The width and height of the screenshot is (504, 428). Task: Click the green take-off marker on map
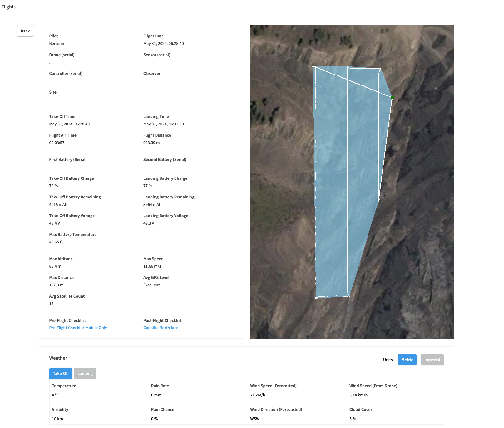(x=392, y=97)
